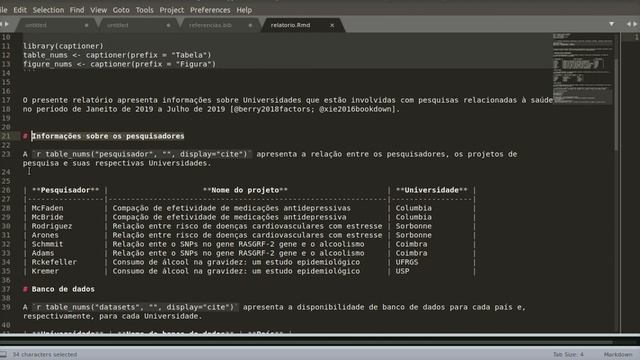The height and width of the screenshot is (360, 640).
Task: Open the Project menu
Action: click(171, 10)
